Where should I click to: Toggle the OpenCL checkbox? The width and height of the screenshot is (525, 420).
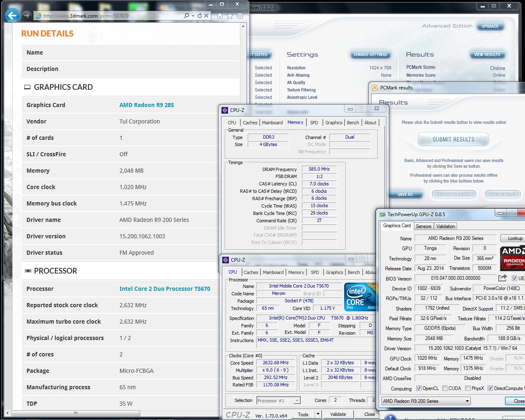tap(419, 388)
